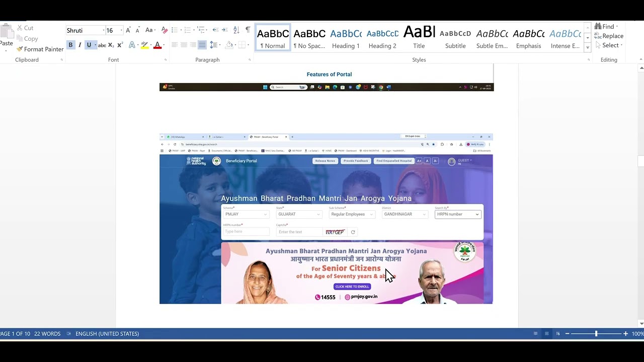Click Find in Editing group
644x362 pixels.
tap(606, 27)
